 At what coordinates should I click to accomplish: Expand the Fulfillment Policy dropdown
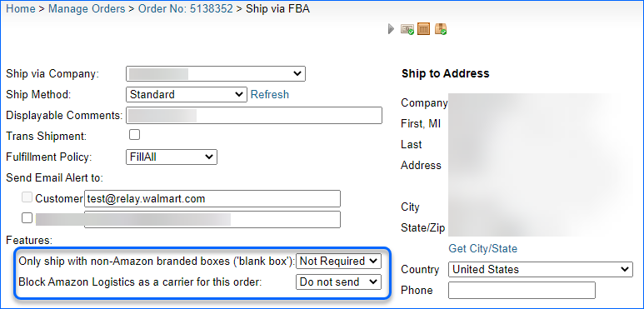pyautogui.click(x=172, y=157)
